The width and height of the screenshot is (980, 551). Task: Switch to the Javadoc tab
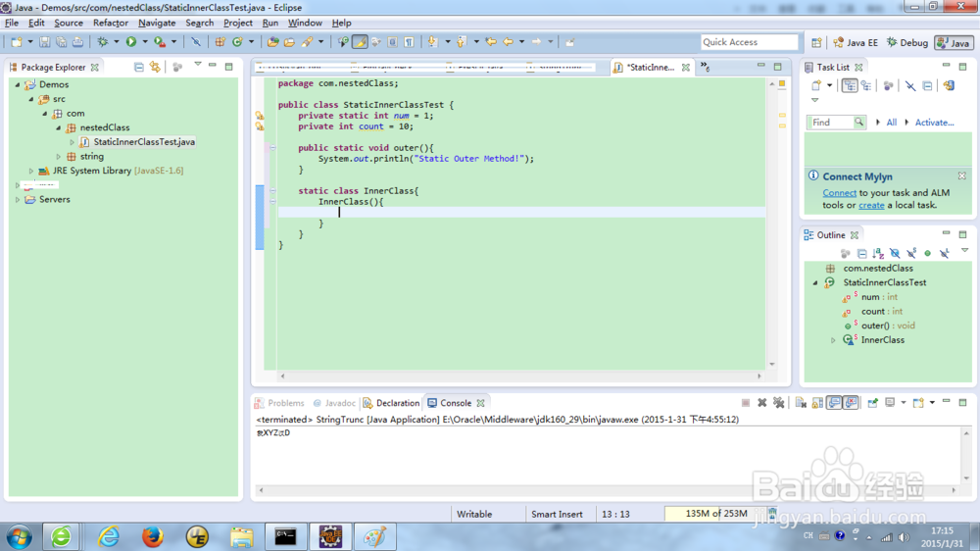point(334,403)
